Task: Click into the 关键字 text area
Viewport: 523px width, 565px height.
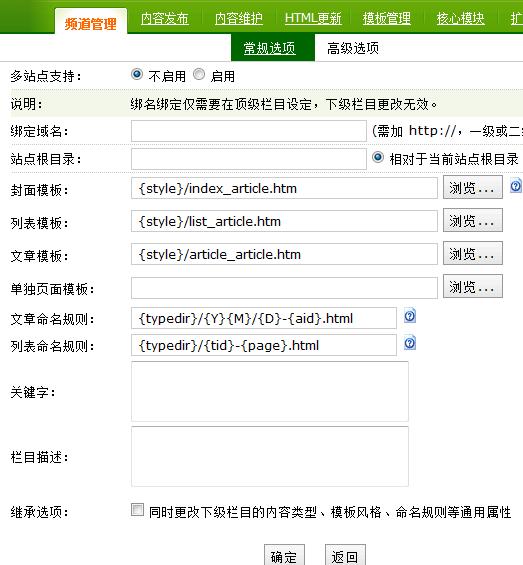Action: point(270,391)
